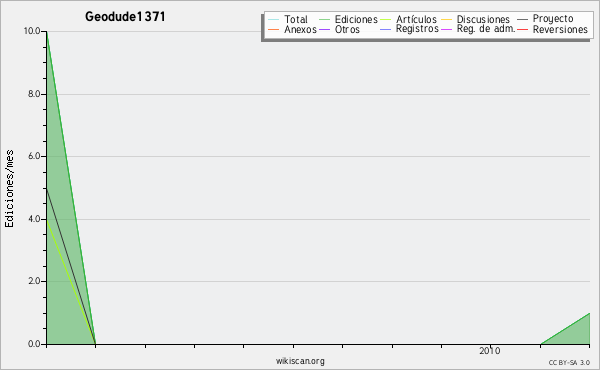Click the CC BY-SA 3.0 license text
The width and height of the screenshot is (600, 370).
pyautogui.click(x=569, y=362)
